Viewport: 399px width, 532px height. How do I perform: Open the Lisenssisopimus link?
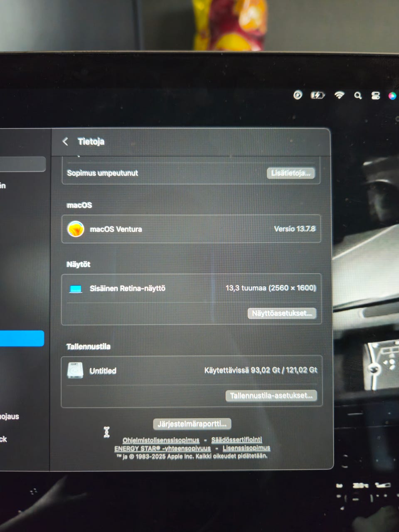246,448
